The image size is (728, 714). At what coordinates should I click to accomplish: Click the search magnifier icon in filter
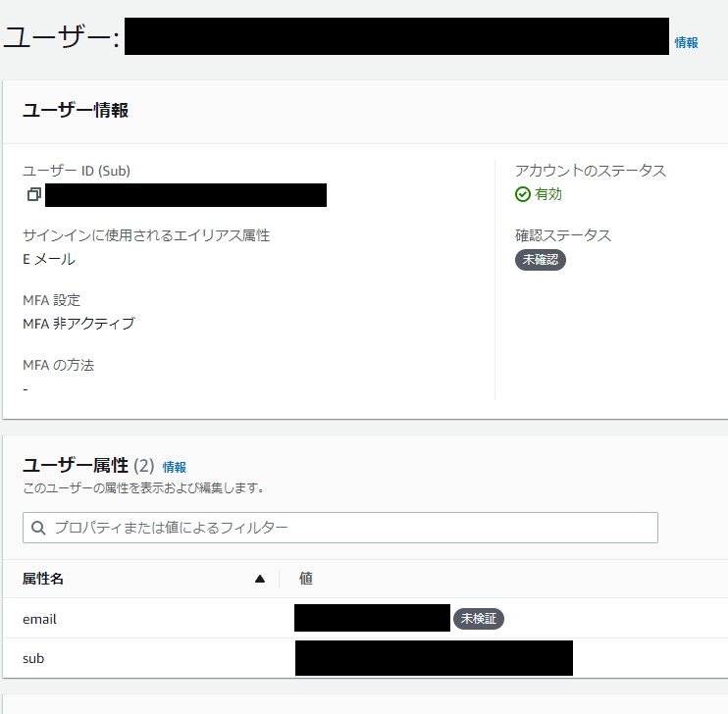[x=38, y=528]
